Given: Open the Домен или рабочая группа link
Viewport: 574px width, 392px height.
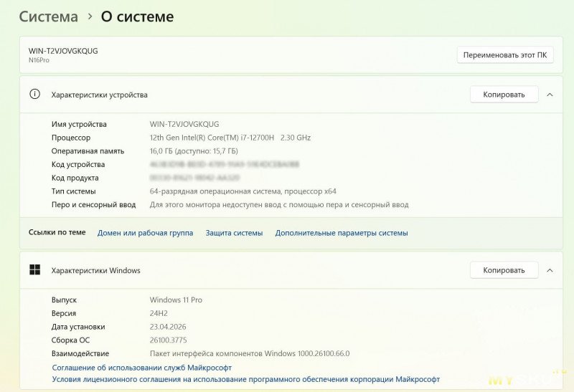Looking at the screenshot, I should [145, 233].
